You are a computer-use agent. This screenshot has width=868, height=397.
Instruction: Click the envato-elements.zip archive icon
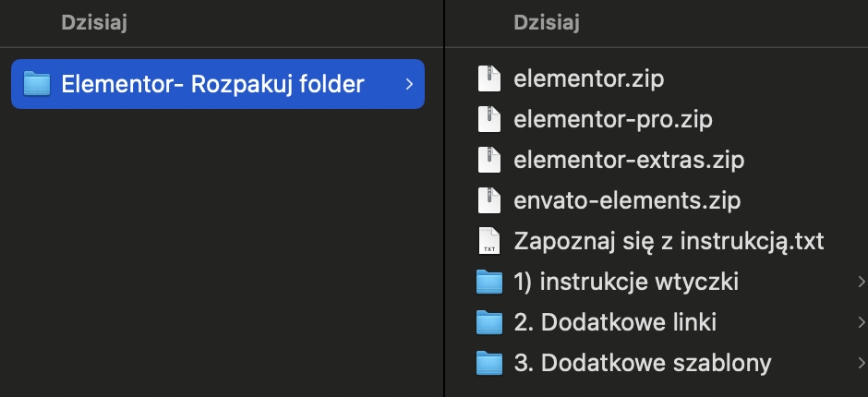click(488, 200)
